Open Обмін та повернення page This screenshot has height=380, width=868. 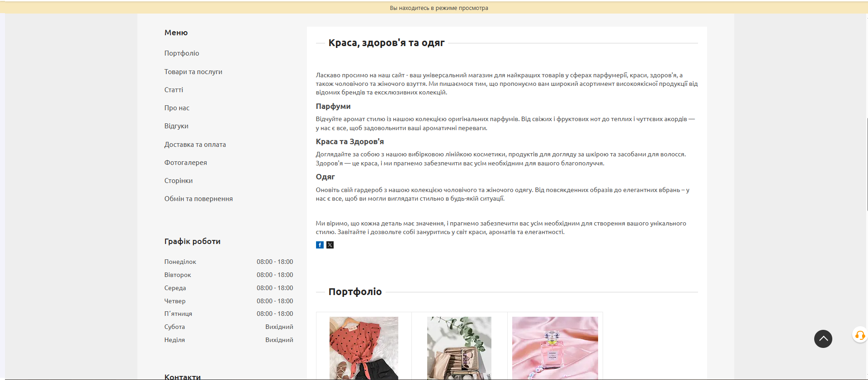click(198, 199)
